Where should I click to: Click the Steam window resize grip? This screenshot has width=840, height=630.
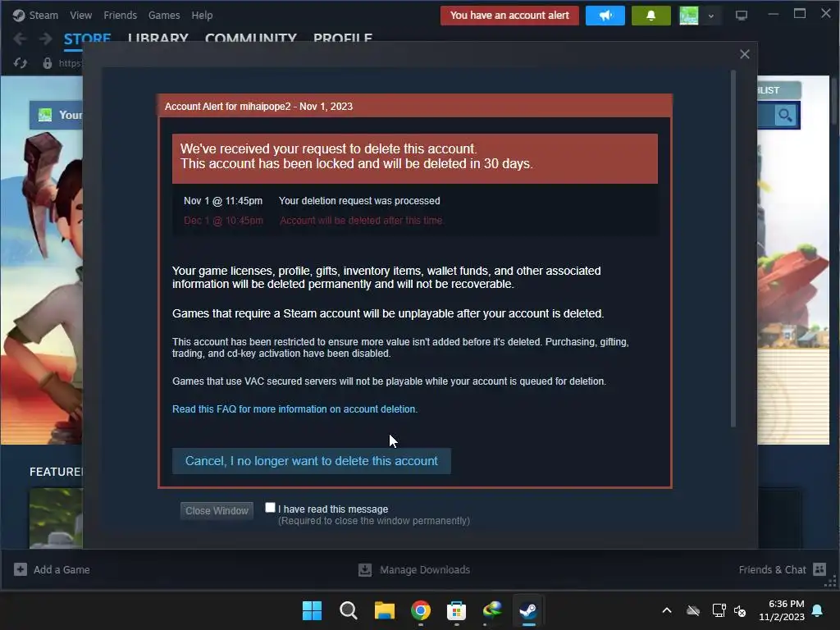[830, 582]
